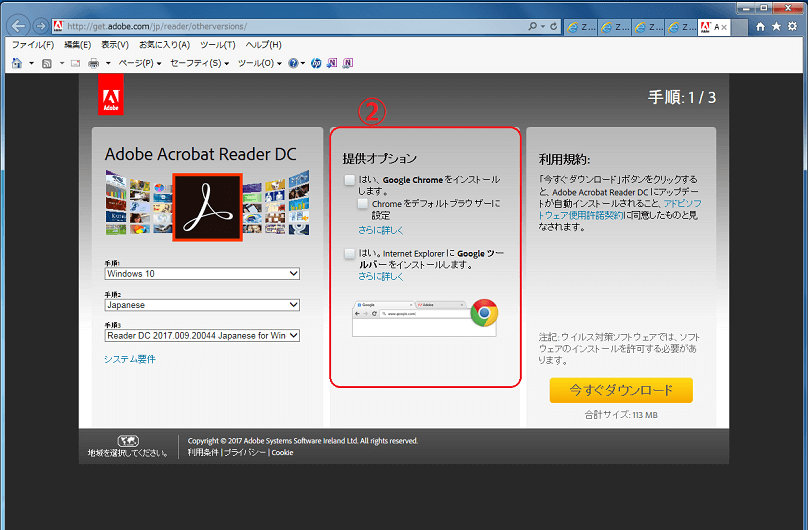Close the active Adobe tab with X
Viewport: 808px width, 530px height.
click(724, 27)
